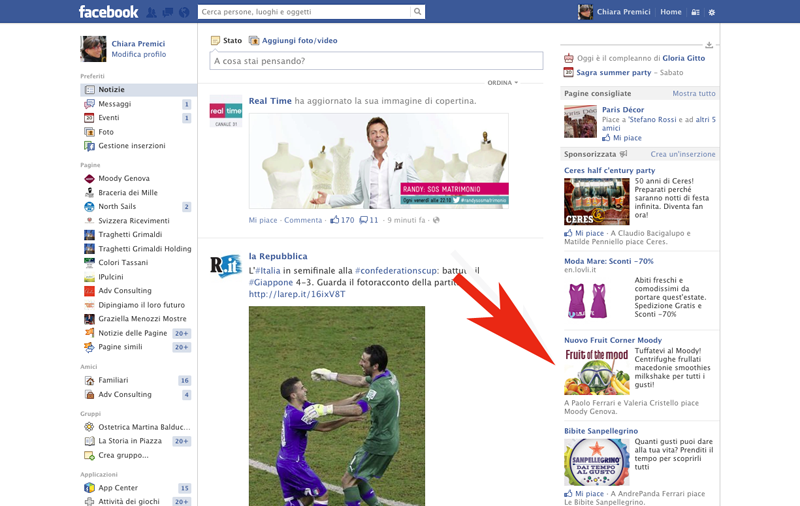Open Braceria dei Mille page
This screenshot has height=506, width=800.
tap(128, 193)
